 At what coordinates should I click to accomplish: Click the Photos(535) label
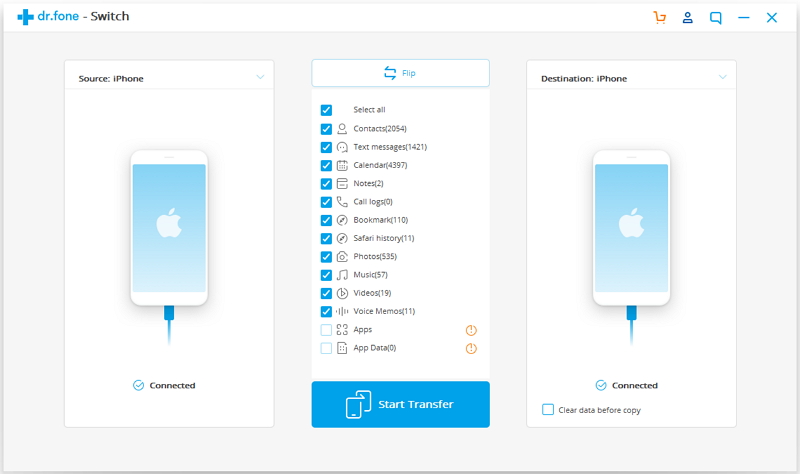[375, 257]
